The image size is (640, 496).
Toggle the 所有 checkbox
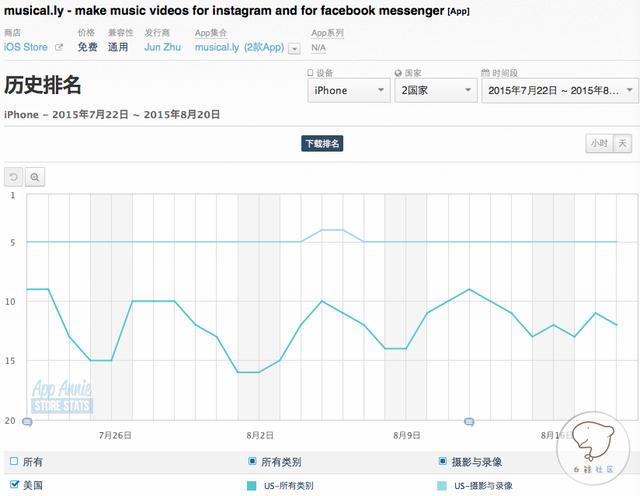click(14, 461)
